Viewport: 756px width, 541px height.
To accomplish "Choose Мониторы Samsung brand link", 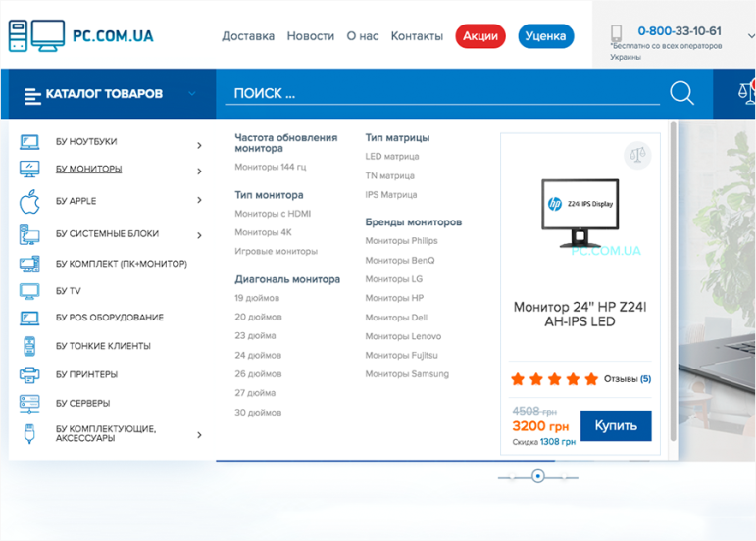I will (x=407, y=374).
